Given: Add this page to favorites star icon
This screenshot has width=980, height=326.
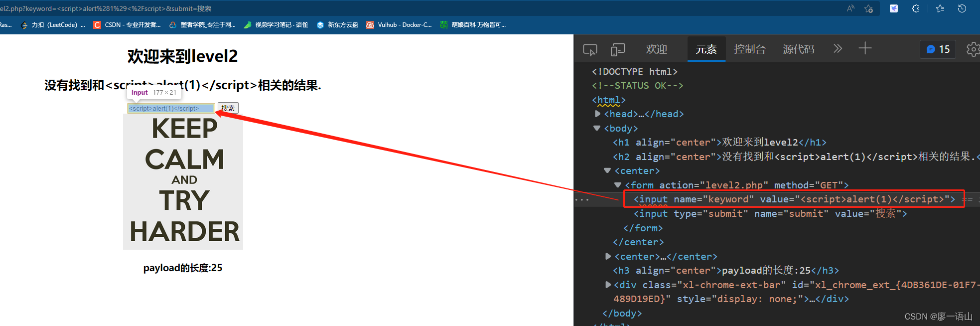Looking at the screenshot, I should point(868,8).
